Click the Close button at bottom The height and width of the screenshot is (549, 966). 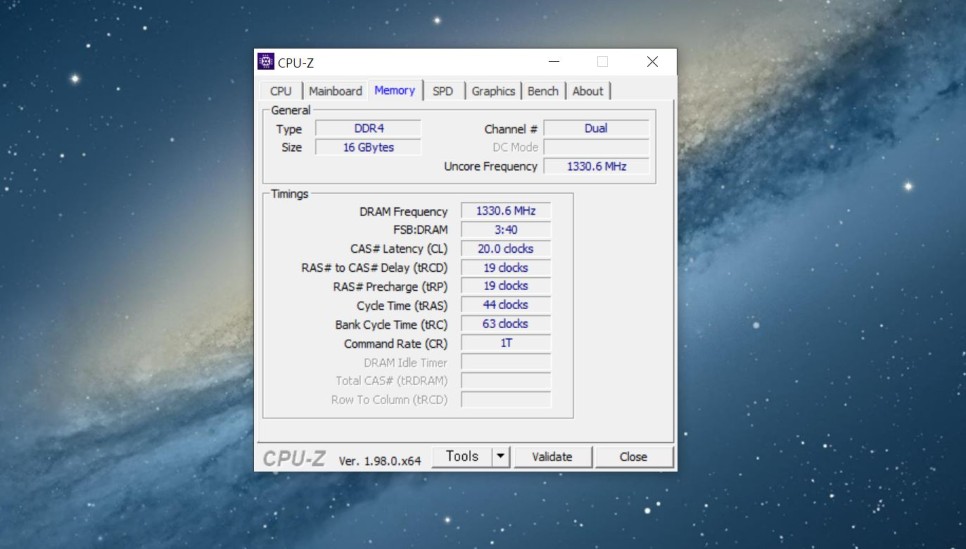[633, 457]
